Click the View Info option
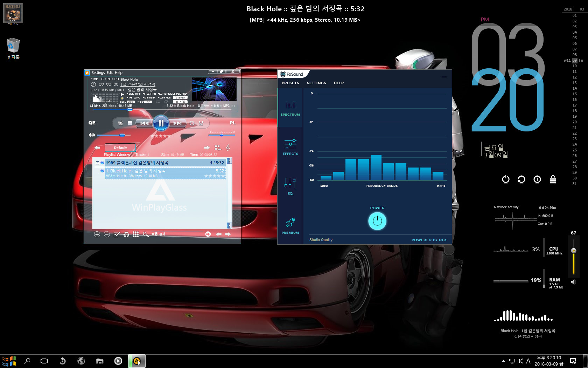 [134, 94]
